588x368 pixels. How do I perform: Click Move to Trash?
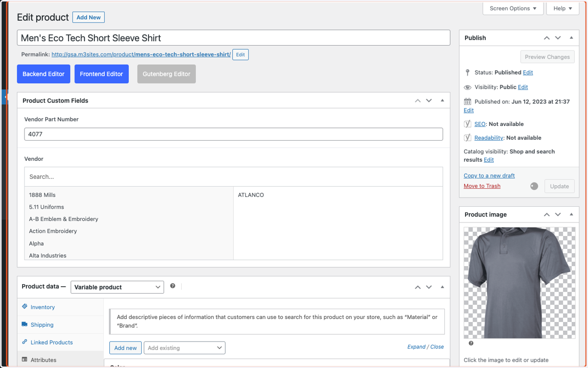tap(482, 186)
